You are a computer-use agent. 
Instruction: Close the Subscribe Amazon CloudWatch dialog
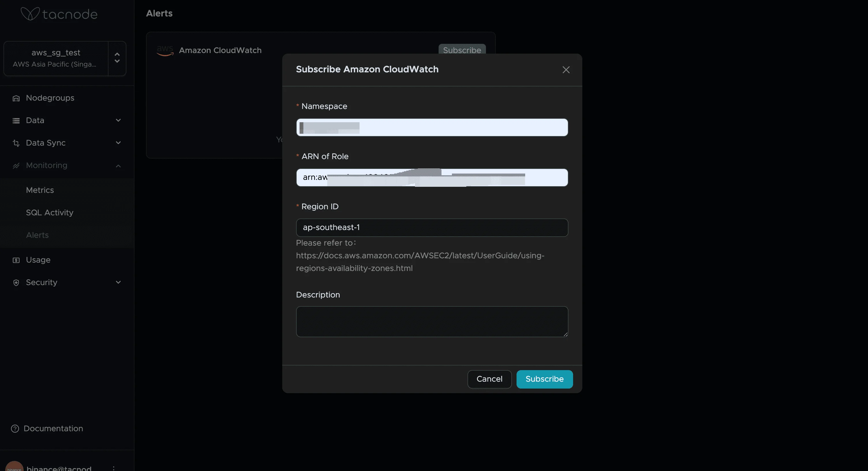coord(566,70)
